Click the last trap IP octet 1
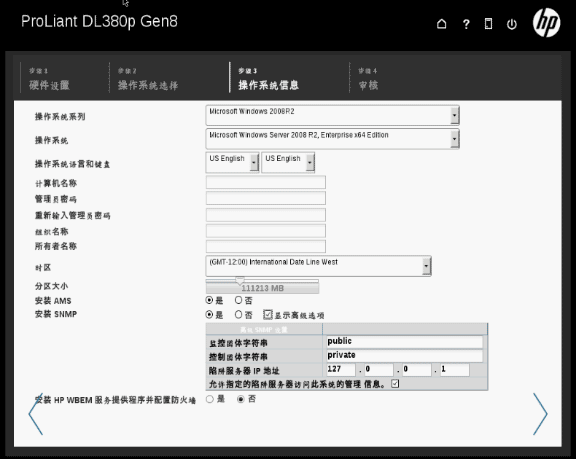This screenshot has width=576, height=460. coord(455,370)
